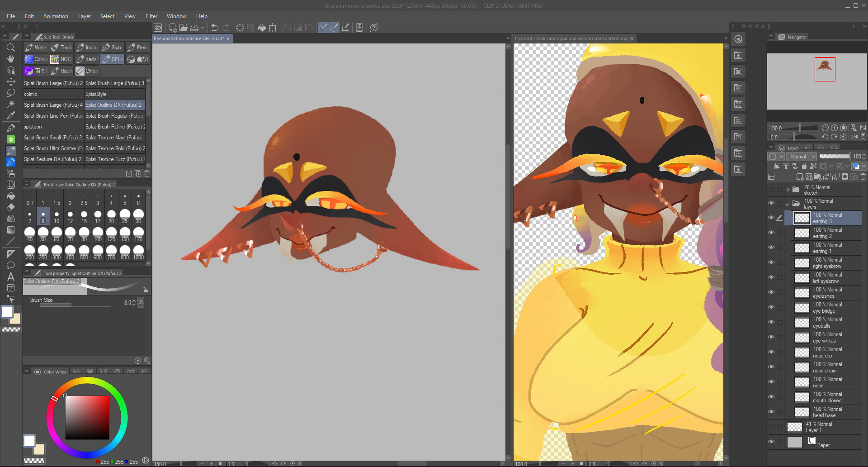This screenshot has width=868, height=467.
Task: Increase layer opacity stepper
Action: pyautogui.click(x=864, y=155)
